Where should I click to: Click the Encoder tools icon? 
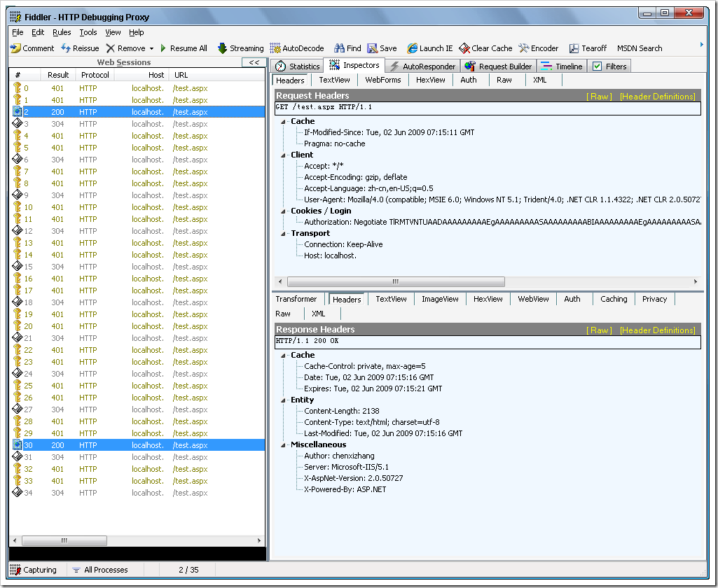click(524, 48)
